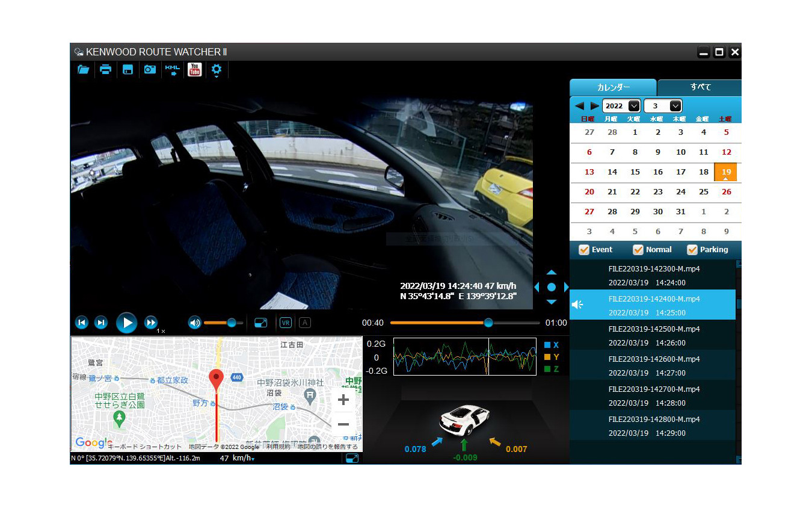Pan video view left arrow
This screenshot has width=812, height=508.
537,288
